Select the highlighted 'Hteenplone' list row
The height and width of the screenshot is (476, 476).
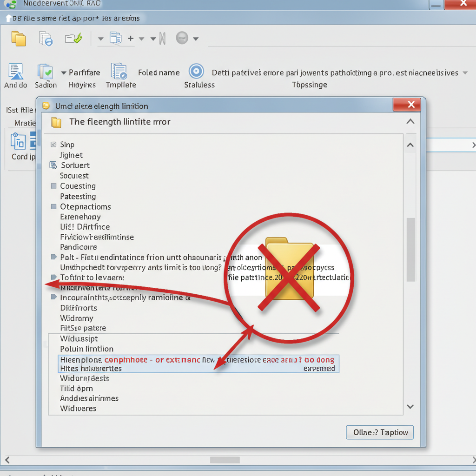(x=198, y=364)
